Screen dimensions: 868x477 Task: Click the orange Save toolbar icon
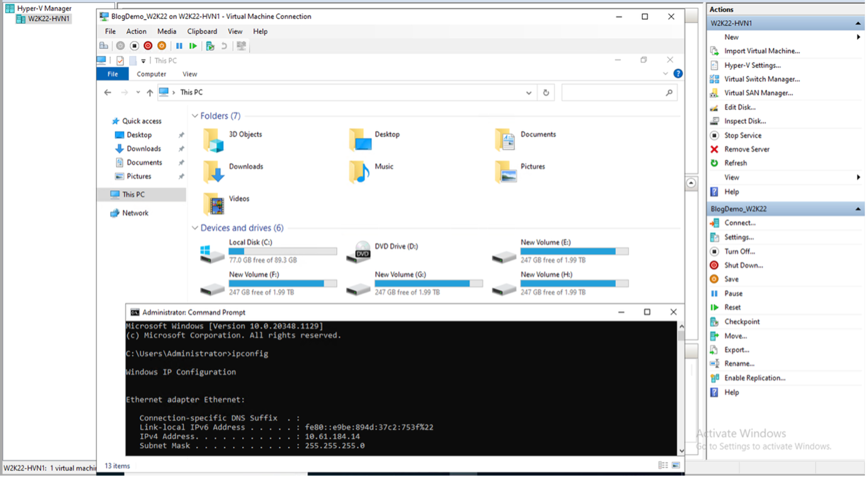tap(162, 46)
